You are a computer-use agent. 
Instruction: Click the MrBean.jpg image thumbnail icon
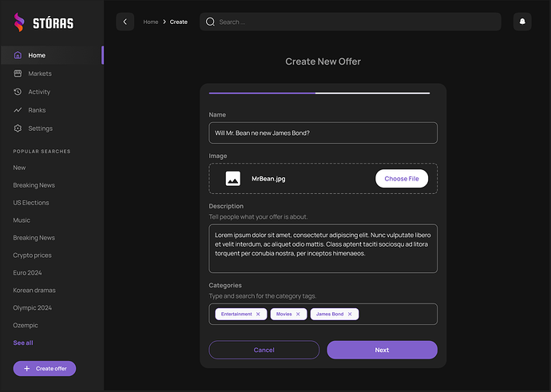point(233,179)
